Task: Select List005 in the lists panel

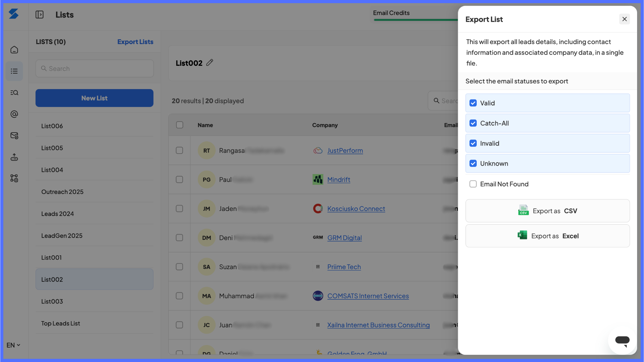Action: pos(94,148)
